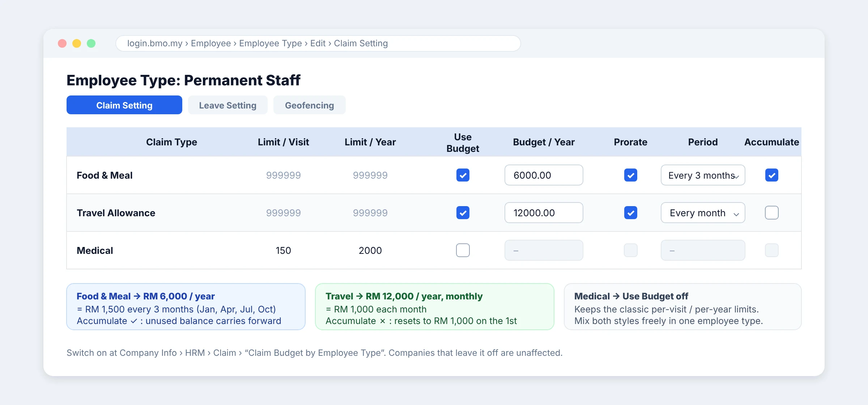Click the disabled Period dropdown for Medical
This screenshot has height=405, width=868.
click(703, 250)
